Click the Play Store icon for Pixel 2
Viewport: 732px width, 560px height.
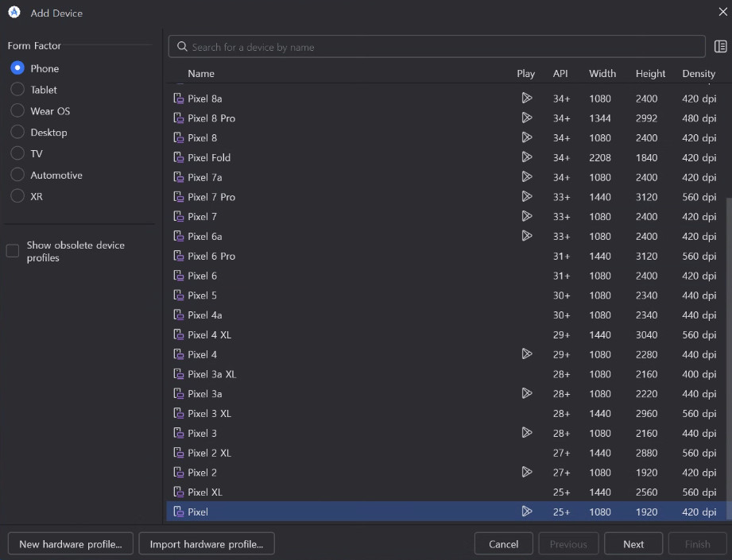(527, 472)
